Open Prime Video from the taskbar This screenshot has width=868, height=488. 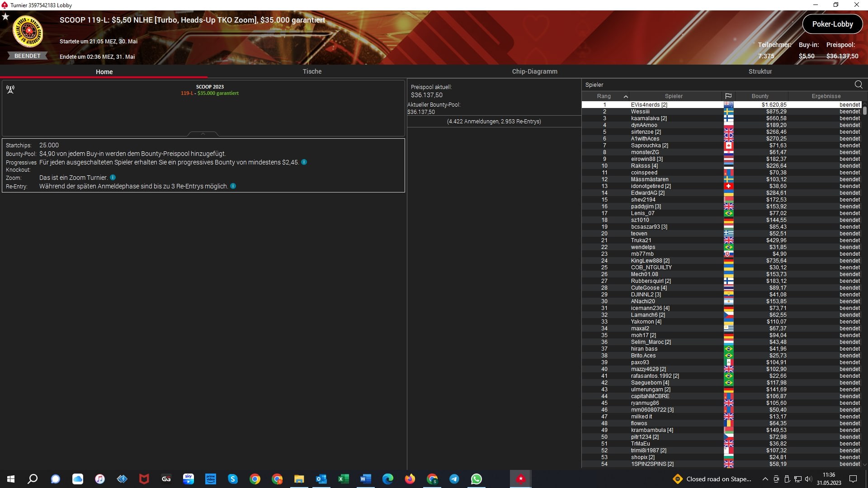[211, 479]
